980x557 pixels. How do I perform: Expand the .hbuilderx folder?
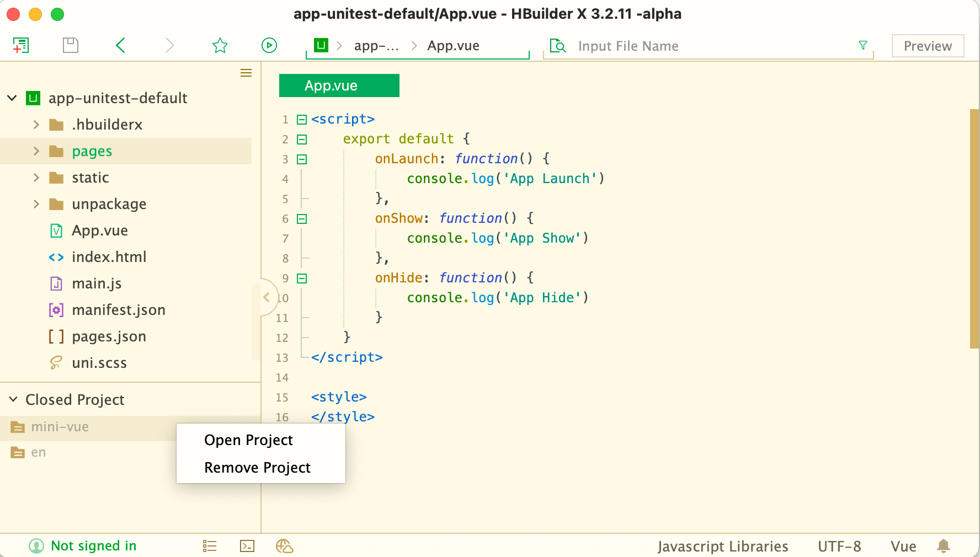coord(36,125)
